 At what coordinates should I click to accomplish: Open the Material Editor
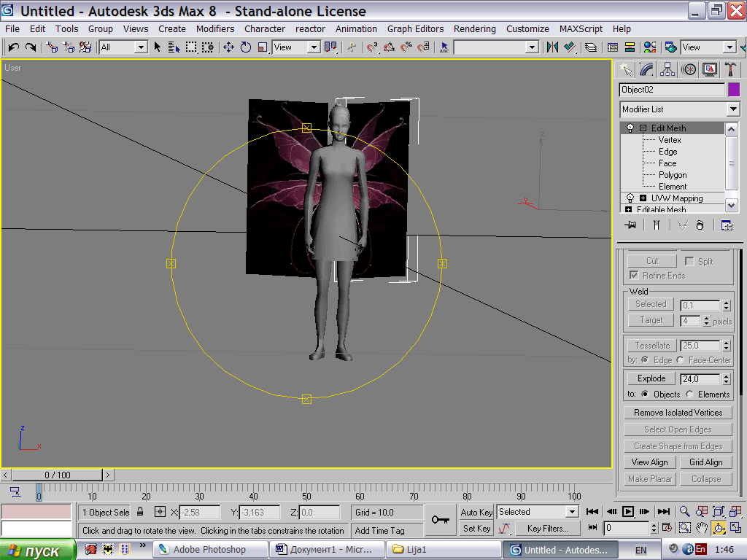point(650,47)
